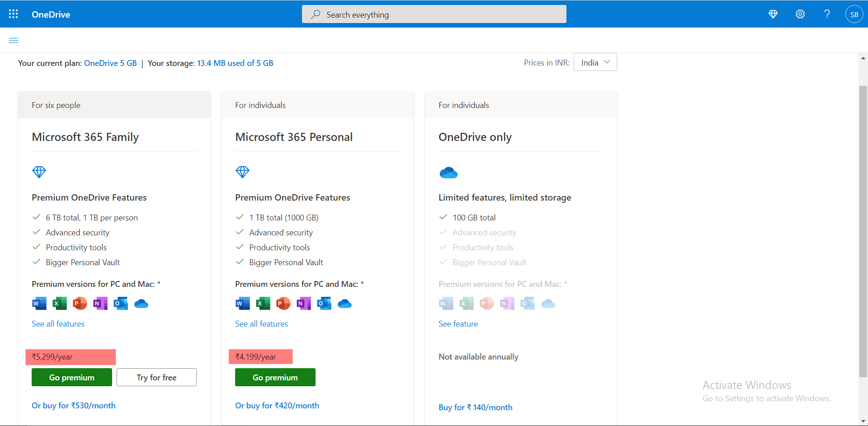Focus the Search everything field

[434, 14]
